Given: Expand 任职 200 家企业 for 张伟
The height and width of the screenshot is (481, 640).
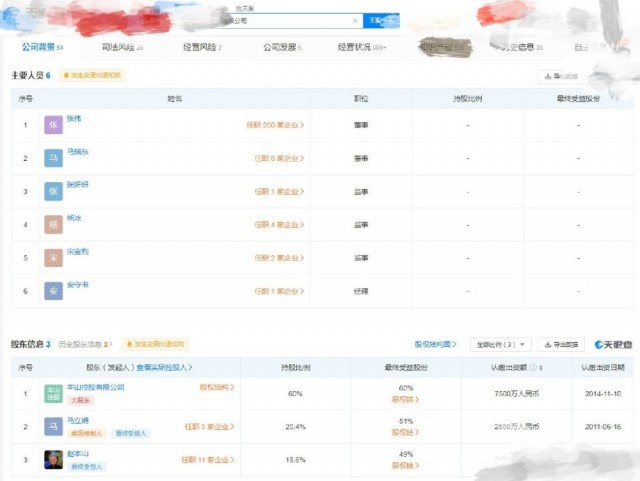Looking at the screenshot, I should pyautogui.click(x=275, y=125).
